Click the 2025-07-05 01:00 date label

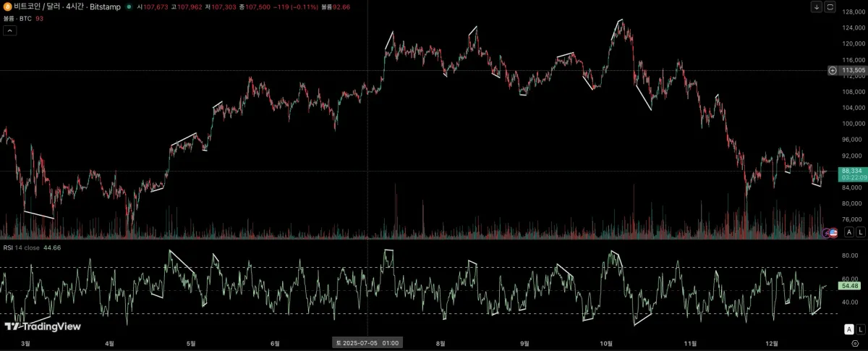tap(367, 343)
